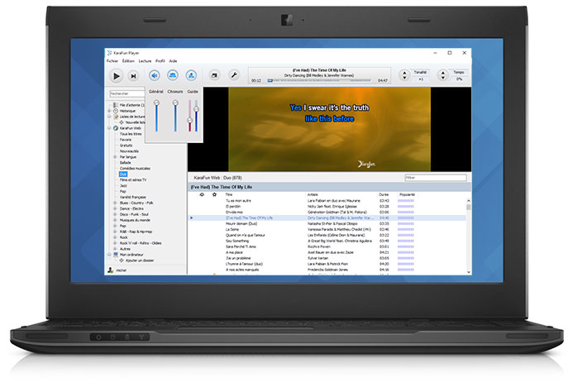Click the lead guide vocal icon

tap(191, 75)
